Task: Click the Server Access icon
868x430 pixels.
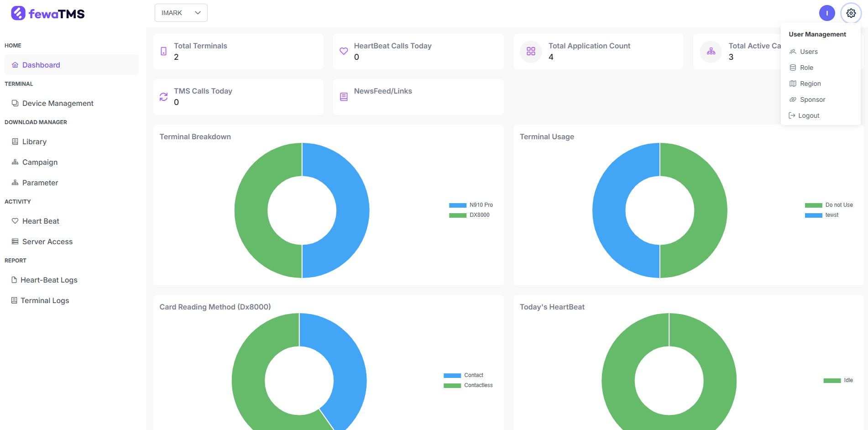Action: pyautogui.click(x=15, y=241)
